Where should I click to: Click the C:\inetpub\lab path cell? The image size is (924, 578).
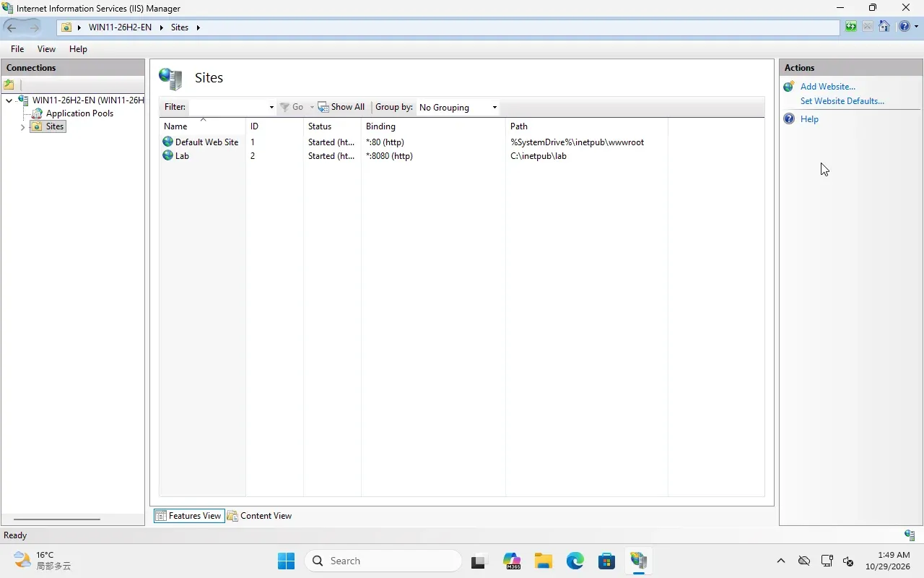click(x=539, y=156)
